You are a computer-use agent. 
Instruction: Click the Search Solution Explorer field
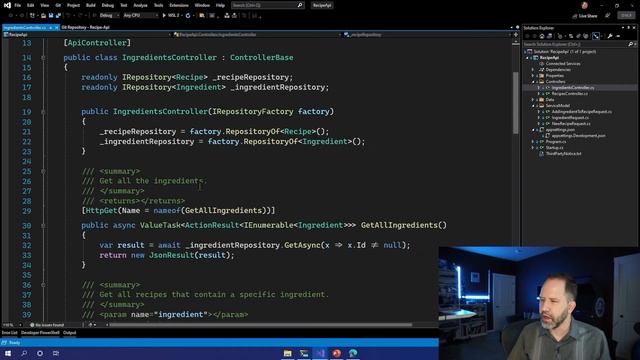[579, 44]
